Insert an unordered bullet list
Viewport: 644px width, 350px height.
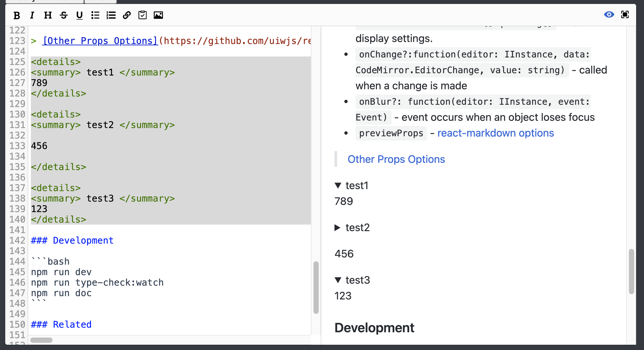point(95,15)
